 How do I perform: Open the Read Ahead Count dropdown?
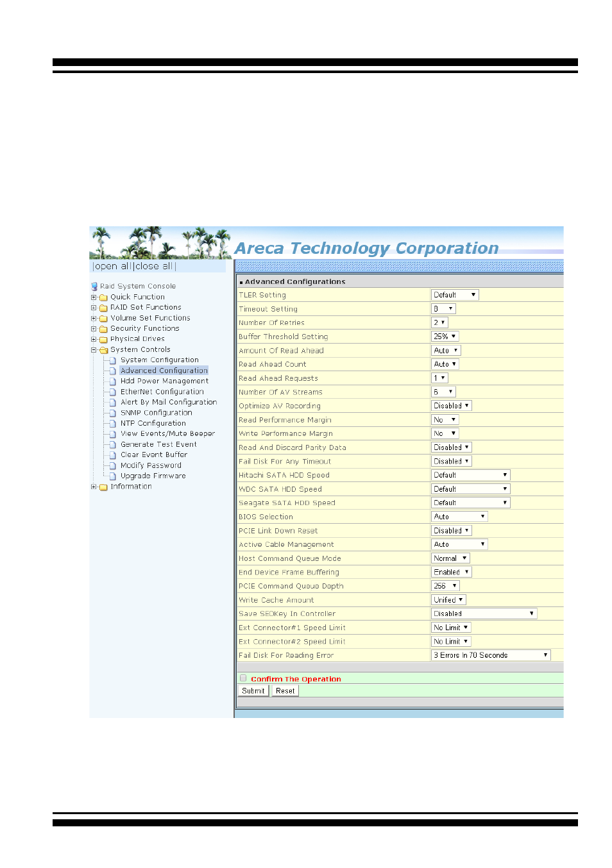coord(445,365)
